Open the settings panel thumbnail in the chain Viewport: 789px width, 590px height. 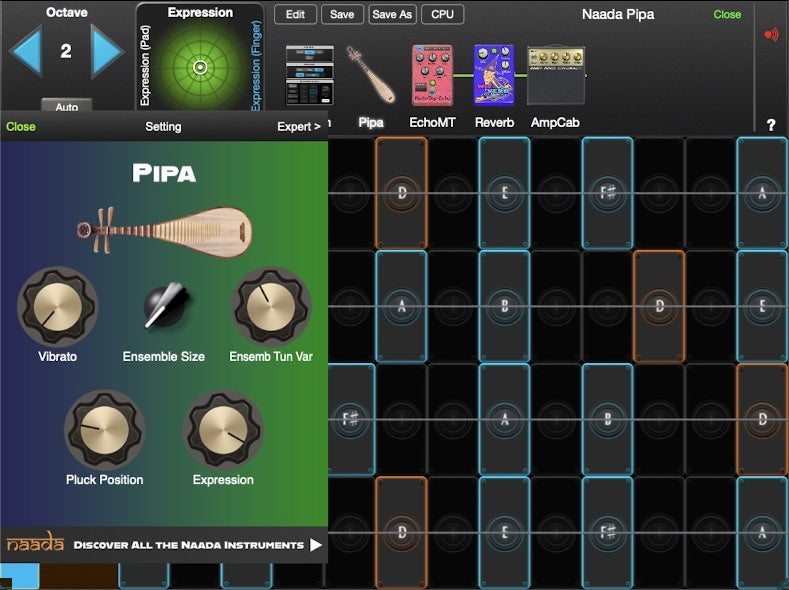tap(309, 75)
